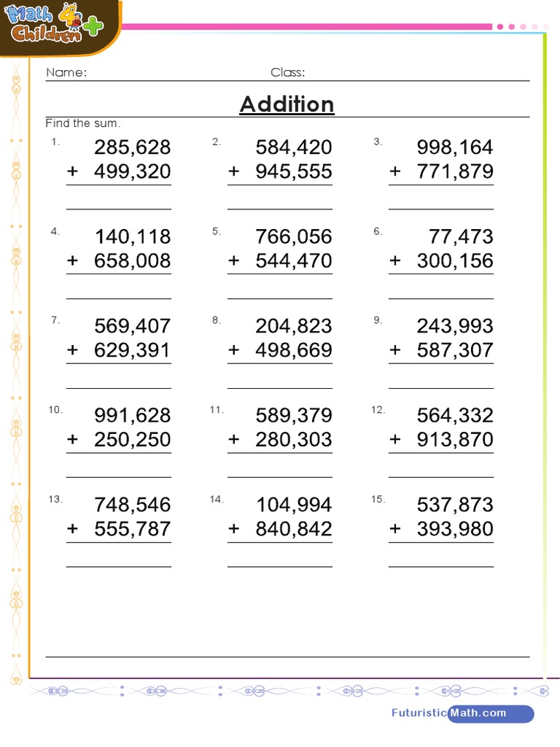This screenshot has width=560, height=747.
Task: Click the FuturisticMath.com link
Action: pyautogui.click(x=461, y=713)
